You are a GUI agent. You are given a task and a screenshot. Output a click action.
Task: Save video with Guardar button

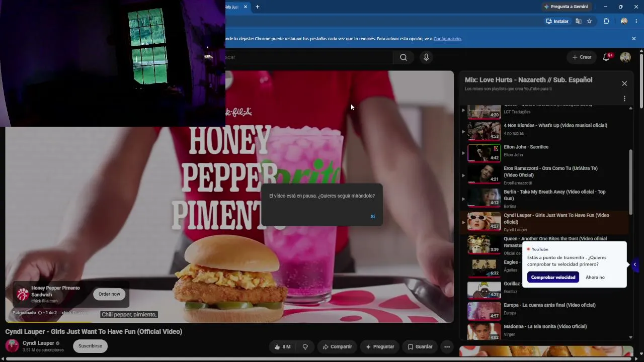[x=420, y=346]
